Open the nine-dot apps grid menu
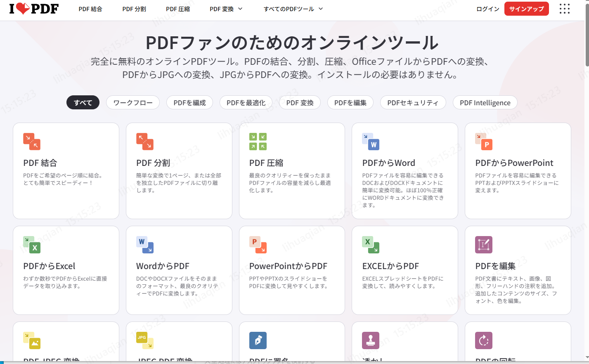589x364 pixels. (x=564, y=9)
